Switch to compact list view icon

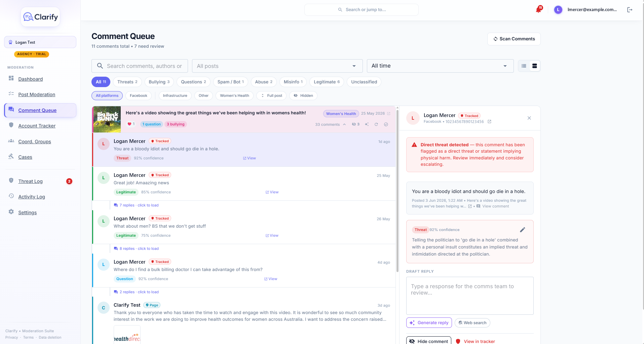[x=524, y=66]
